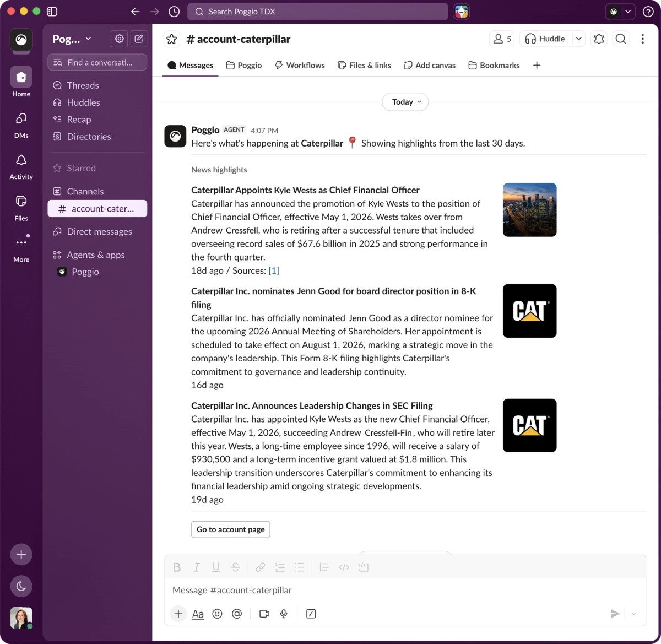
Task: Open the city skyline news thumbnail
Action: point(530,210)
